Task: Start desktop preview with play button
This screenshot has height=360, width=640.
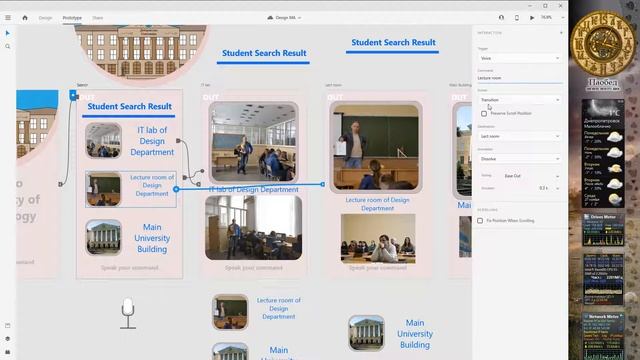Action: point(532,18)
